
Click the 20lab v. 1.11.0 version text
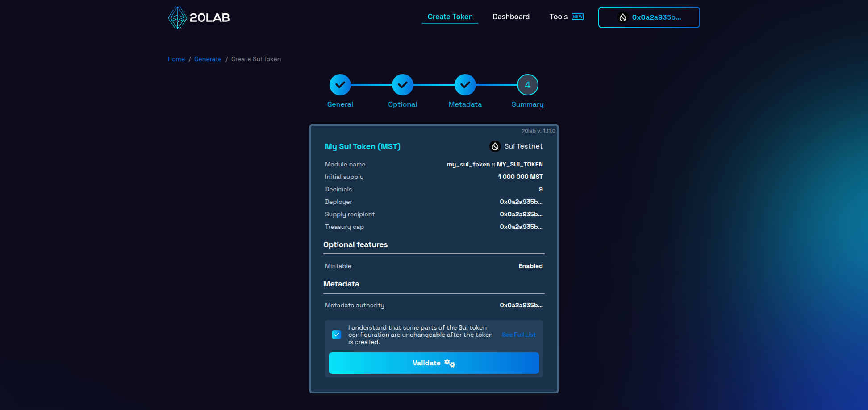(538, 131)
